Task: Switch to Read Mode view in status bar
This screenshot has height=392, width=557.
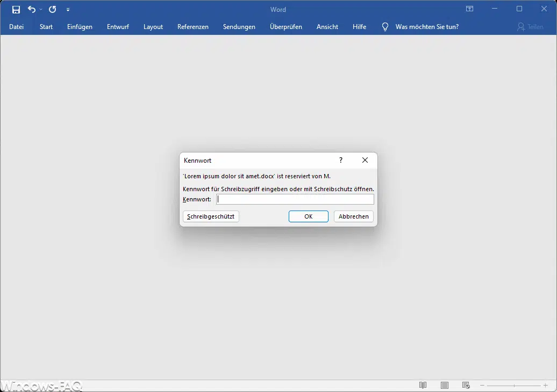Action: [x=423, y=385]
